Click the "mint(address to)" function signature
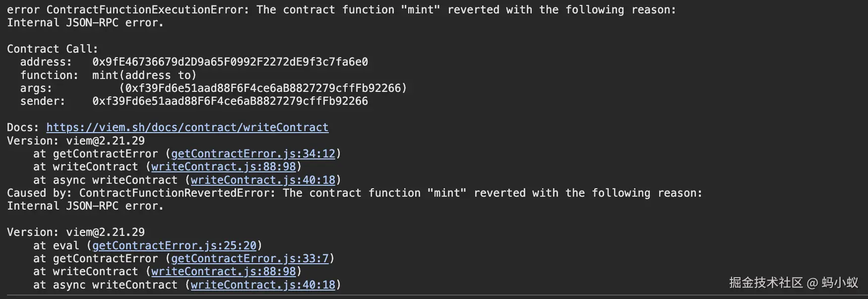The image size is (868, 299). [144, 75]
